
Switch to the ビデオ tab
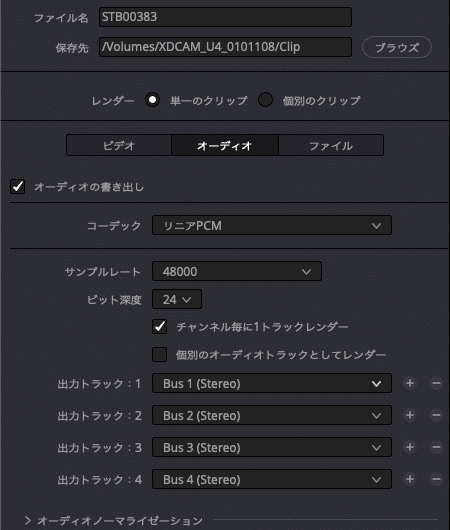click(x=119, y=145)
